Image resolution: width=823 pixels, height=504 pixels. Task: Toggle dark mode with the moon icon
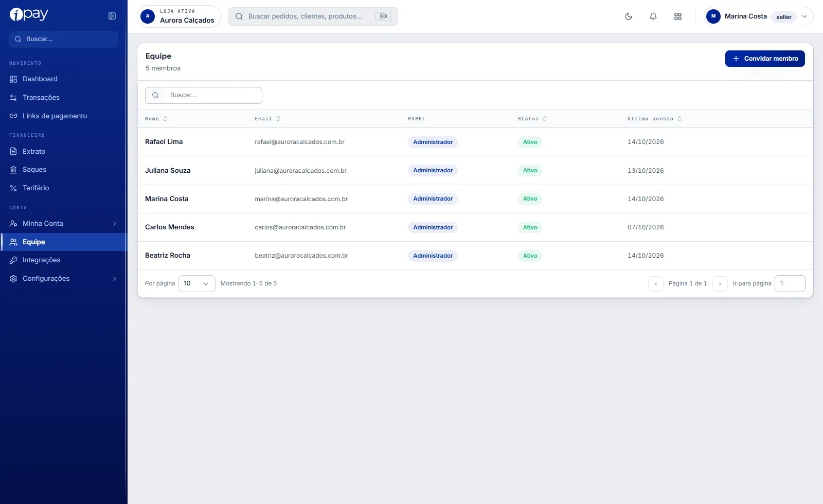click(629, 16)
